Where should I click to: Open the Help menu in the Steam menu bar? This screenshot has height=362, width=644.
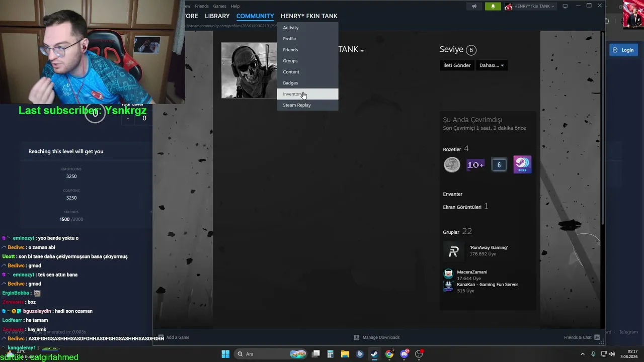point(235,6)
